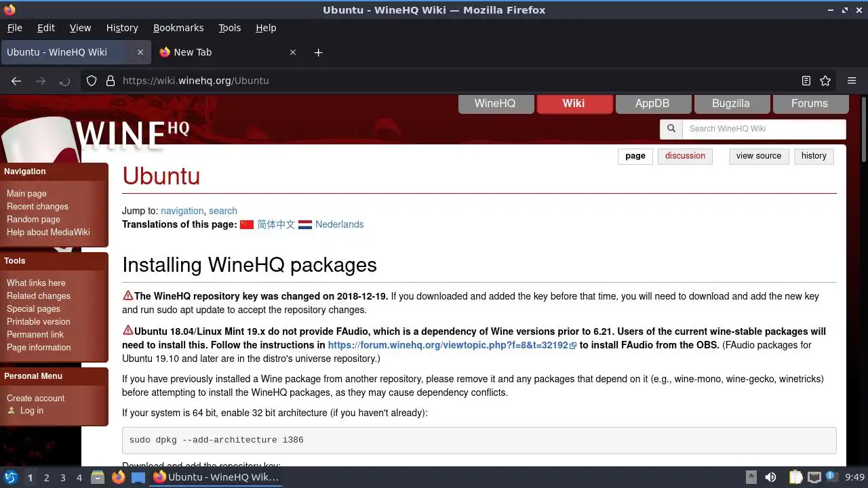Click the Log in link
The image size is (868, 488).
31,411
